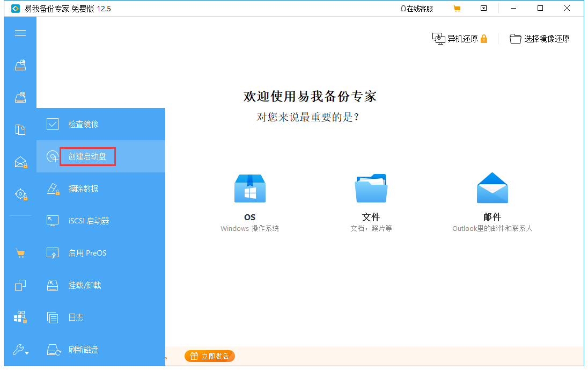Image resolution: width=588 pixels, height=370 pixels.
Task: Choose 创建启动盘 from the tools menu
Action: 101,156
